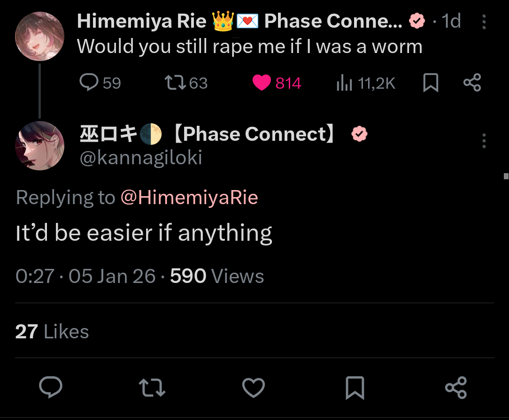Repost Himemiya Rie's post with 63 reposts
This screenshot has width=509, height=420.
(185, 83)
